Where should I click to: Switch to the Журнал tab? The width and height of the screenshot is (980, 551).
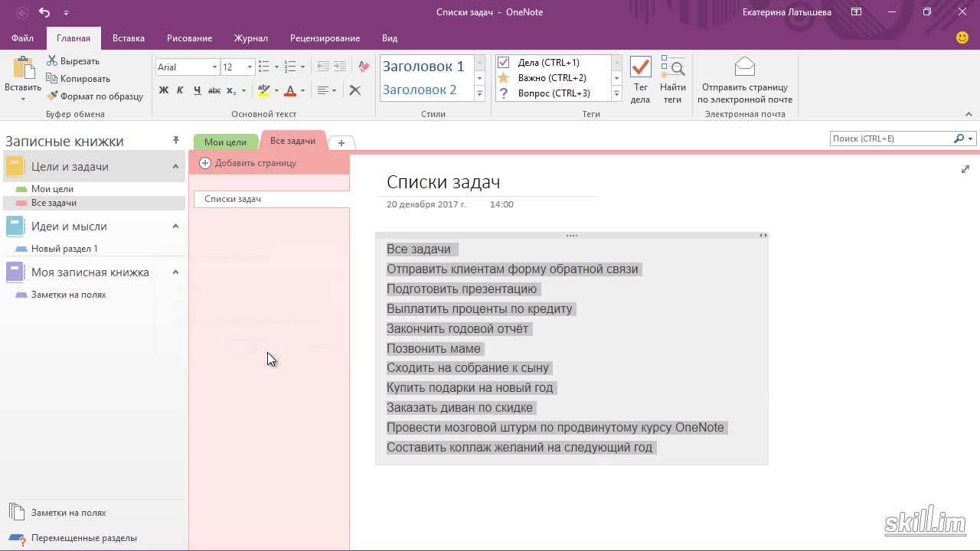[x=251, y=38]
